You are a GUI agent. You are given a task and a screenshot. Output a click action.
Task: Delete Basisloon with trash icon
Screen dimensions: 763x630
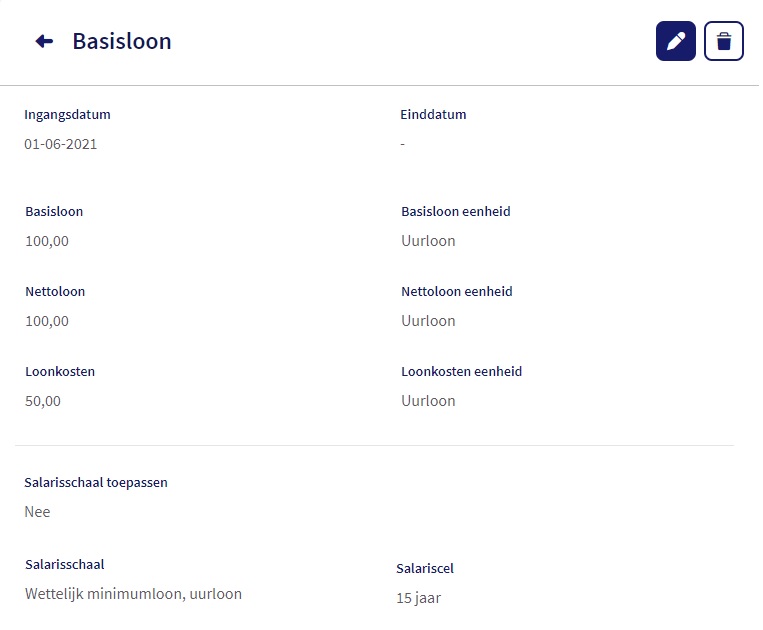pos(724,41)
